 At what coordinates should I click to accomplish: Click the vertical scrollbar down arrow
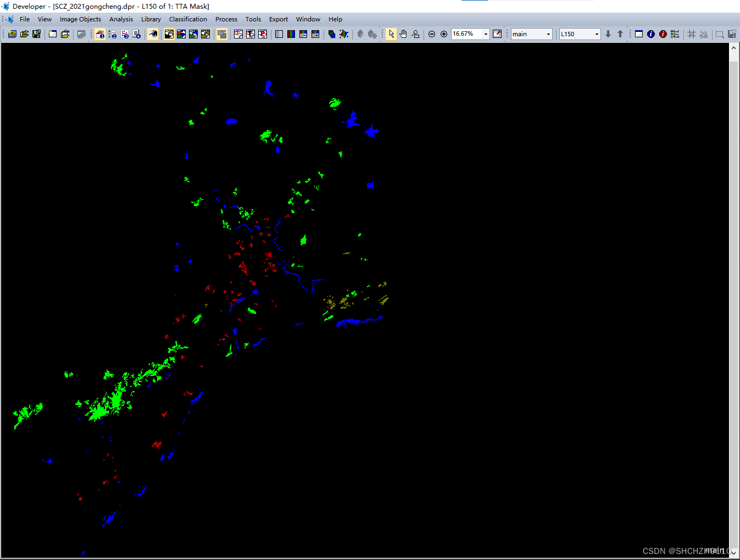(734, 552)
